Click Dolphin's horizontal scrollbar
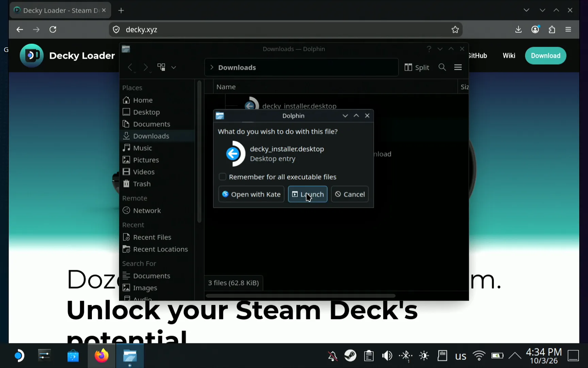Viewport: 588px width, 368px height. (x=300, y=295)
